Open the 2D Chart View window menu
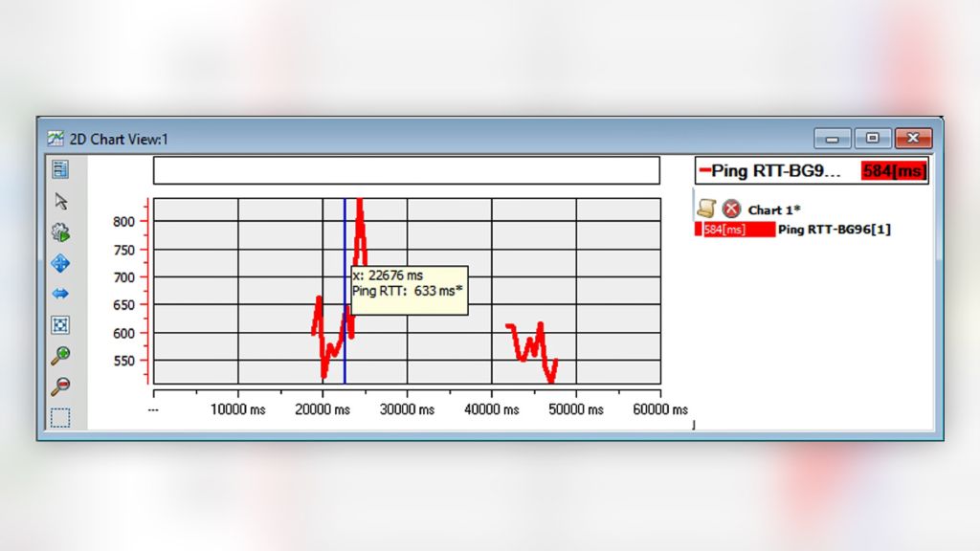Image resolution: width=980 pixels, height=551 pixels. tap(53, 138)
